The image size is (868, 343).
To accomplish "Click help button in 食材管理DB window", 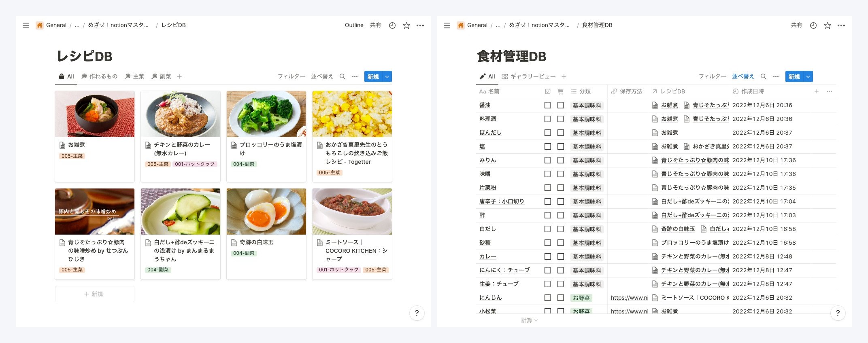I will pos(838,313).
